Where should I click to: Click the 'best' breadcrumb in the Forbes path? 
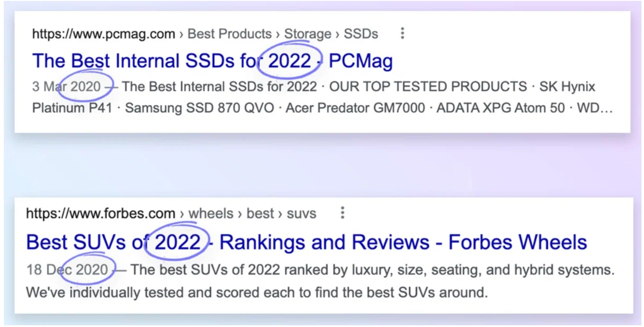260,213
